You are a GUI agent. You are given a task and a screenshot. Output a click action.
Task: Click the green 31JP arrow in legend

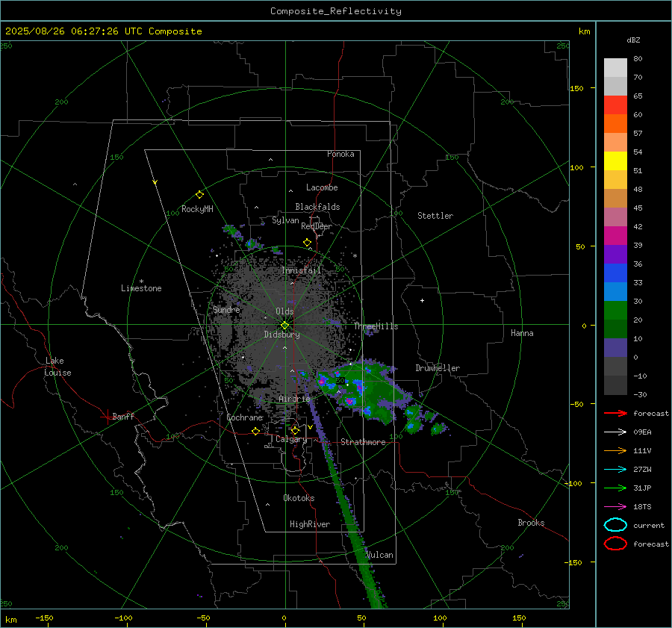(x=615, y=488)
